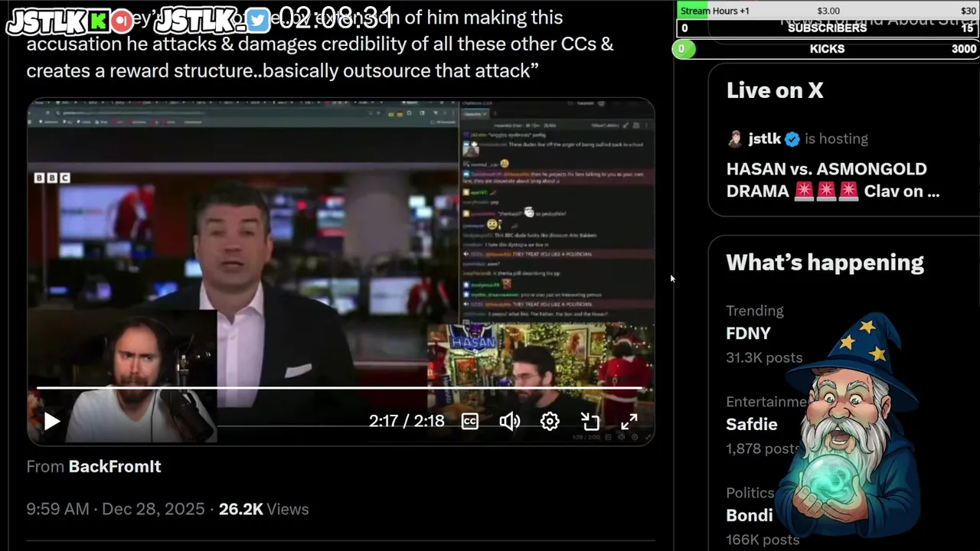The width and height of the screenshot is (980, 551).
Task: Click the verified badge beside jstlk
Action: [x=792, y=139]
